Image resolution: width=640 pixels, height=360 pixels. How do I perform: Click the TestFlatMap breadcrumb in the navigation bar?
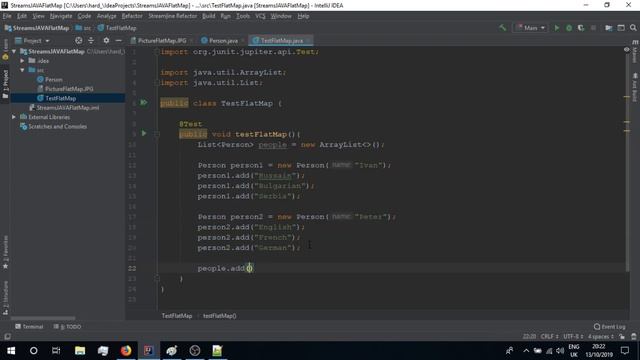pyautogui.click(x=117, y=28)
